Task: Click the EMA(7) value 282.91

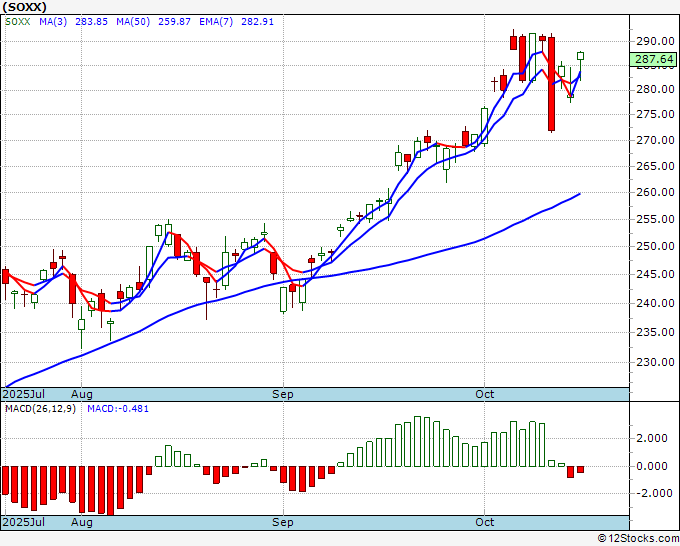Action: pyautogui.click(x=258, y=22)
